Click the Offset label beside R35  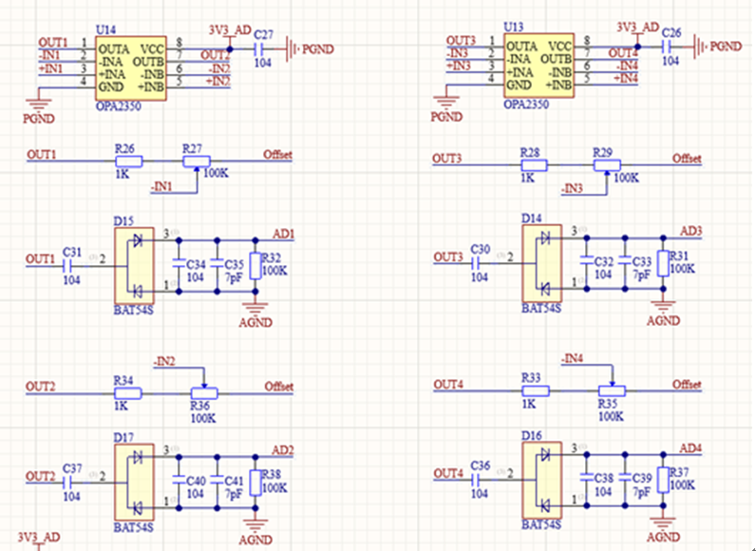tap(687, 385)
